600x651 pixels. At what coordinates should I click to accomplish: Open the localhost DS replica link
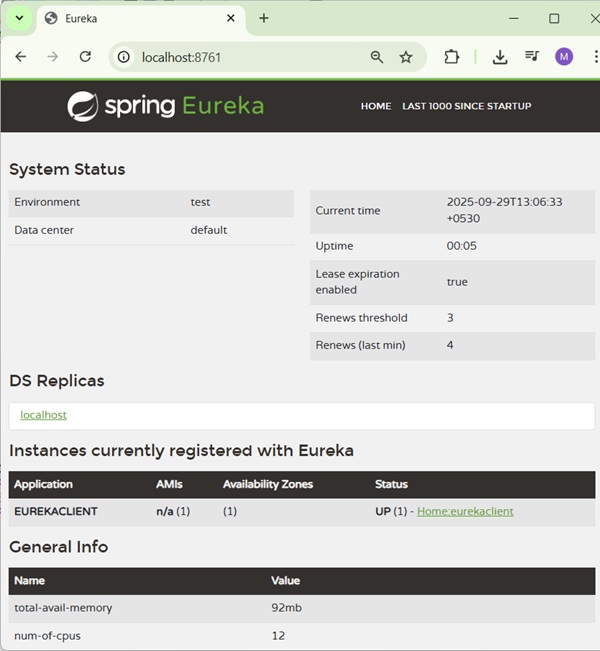click(x=43, y=415)
